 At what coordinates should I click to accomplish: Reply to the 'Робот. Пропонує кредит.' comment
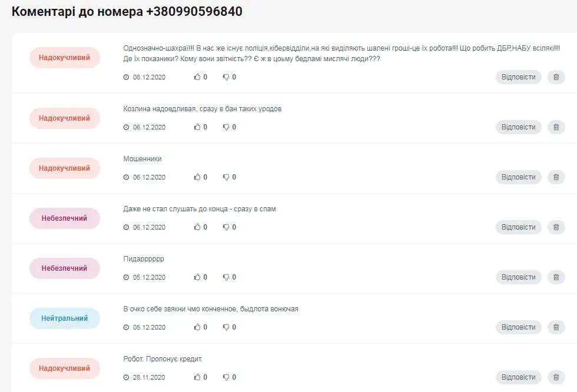(x=519, y=377)
